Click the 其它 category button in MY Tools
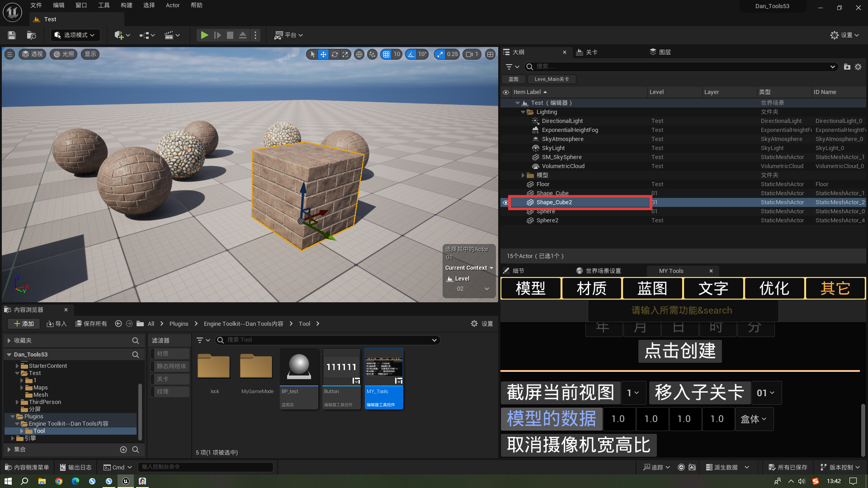 click(835, 288)
